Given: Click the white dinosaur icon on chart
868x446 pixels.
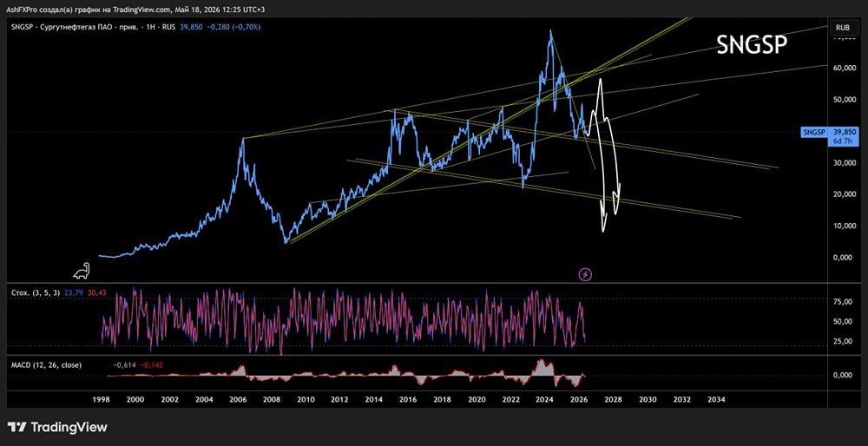Looking at the screenshot, I should (82, 271).
